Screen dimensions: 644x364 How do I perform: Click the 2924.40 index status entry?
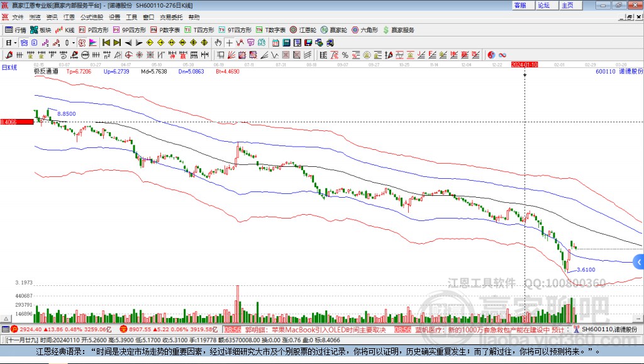pos(61,329)
